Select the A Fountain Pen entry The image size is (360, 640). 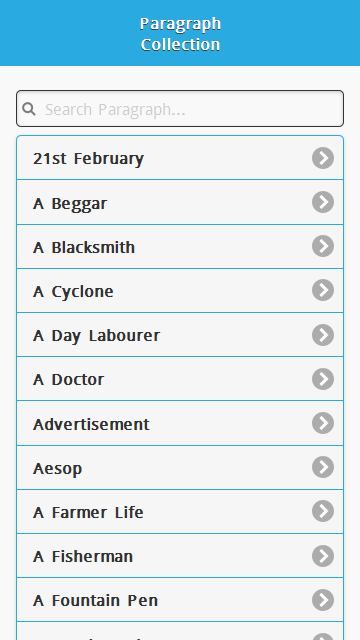point(180,600)
